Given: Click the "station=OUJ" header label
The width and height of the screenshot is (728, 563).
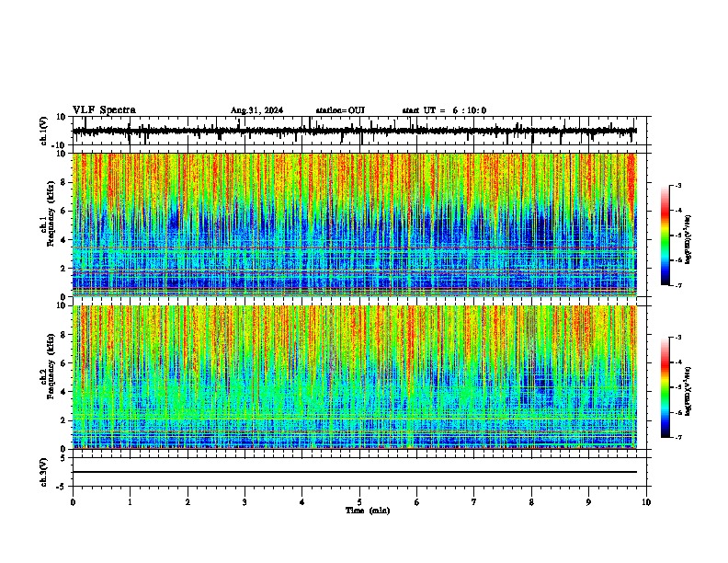Looking at the screenshot, I should point(340,110).
